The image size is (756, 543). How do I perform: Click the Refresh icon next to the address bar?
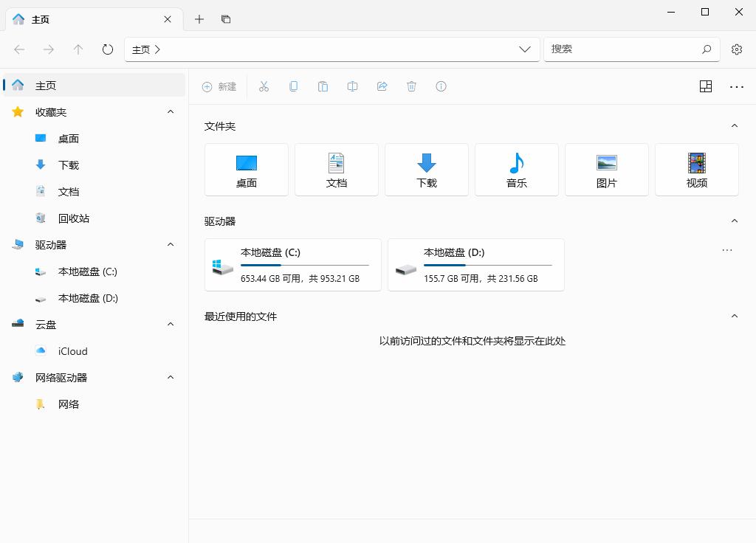pos(108,49)
